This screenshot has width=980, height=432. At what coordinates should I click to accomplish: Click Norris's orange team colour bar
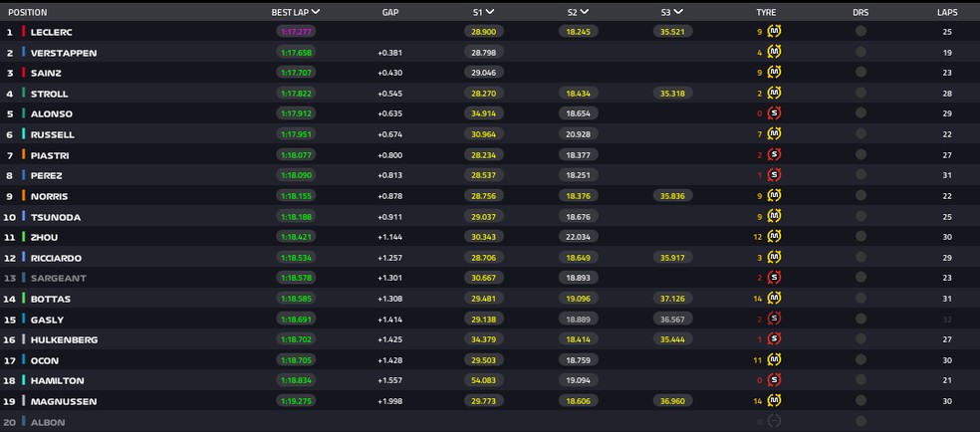pyautogui.click(x=23, y=196)
